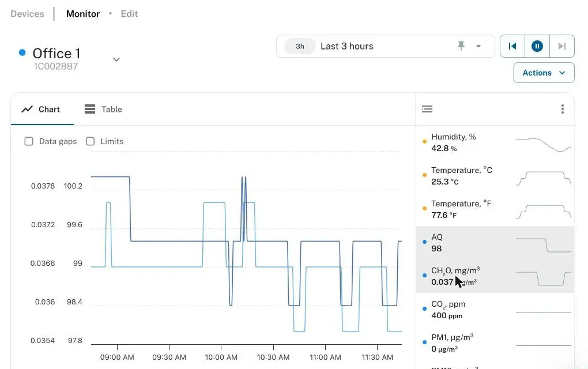
Task: Click the blue dot beside CO2
Action: click(424, 309)
